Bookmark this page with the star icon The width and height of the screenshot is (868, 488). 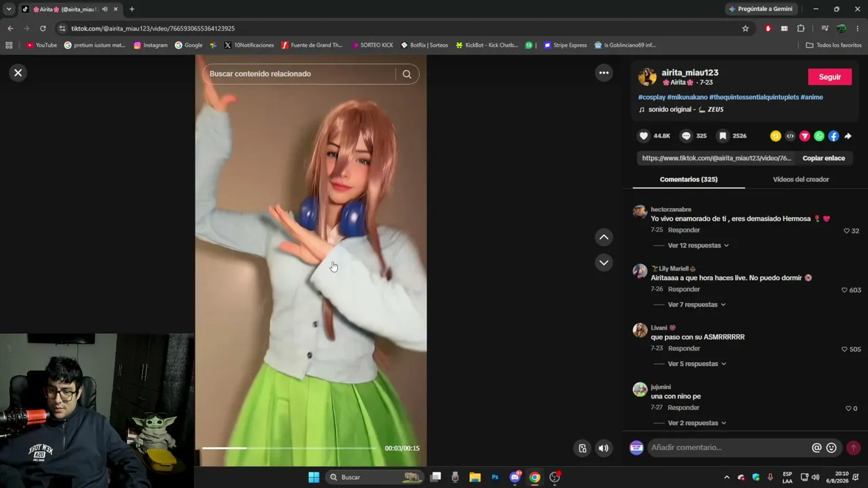point(745,28)
